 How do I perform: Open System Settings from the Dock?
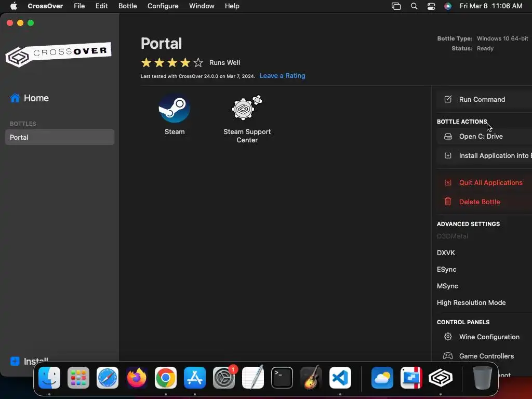(x=224, y=378)
